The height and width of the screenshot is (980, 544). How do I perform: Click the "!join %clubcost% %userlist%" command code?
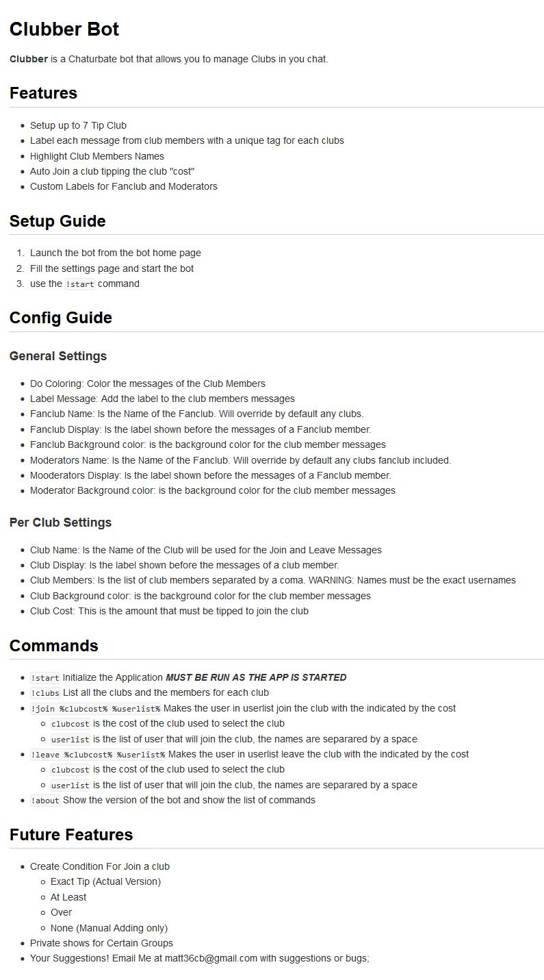95,709
